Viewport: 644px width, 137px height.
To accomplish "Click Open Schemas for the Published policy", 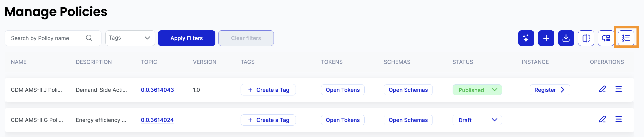I will pyautogui.click(x=408, y=90).
